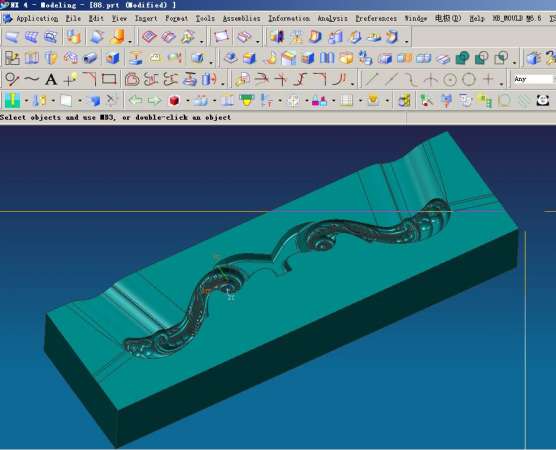Open the Format menu
This screenshot has width=556, height=450.
point(176,18)
